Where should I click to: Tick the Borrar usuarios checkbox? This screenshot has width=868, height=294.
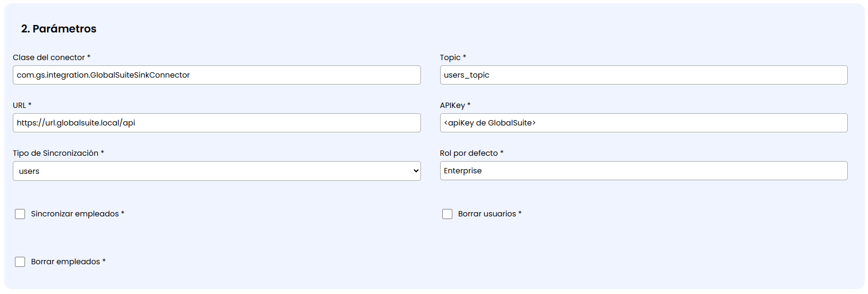(x=447, y=214)
